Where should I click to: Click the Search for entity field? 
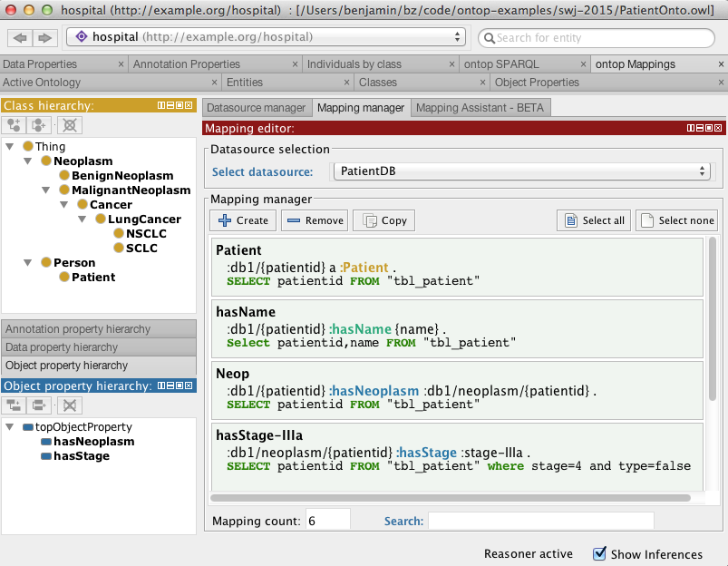click(x=597, y=37)
